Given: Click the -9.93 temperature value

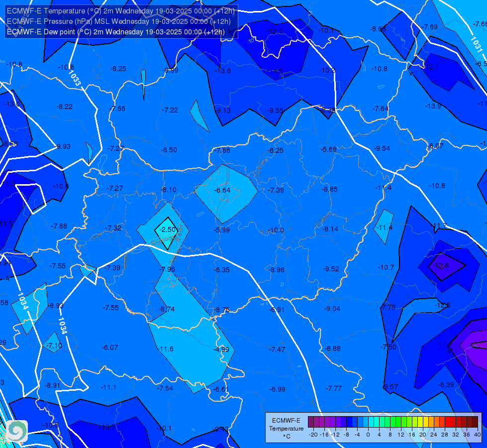Looking at the screenshot, I should [x=63, y=146].
